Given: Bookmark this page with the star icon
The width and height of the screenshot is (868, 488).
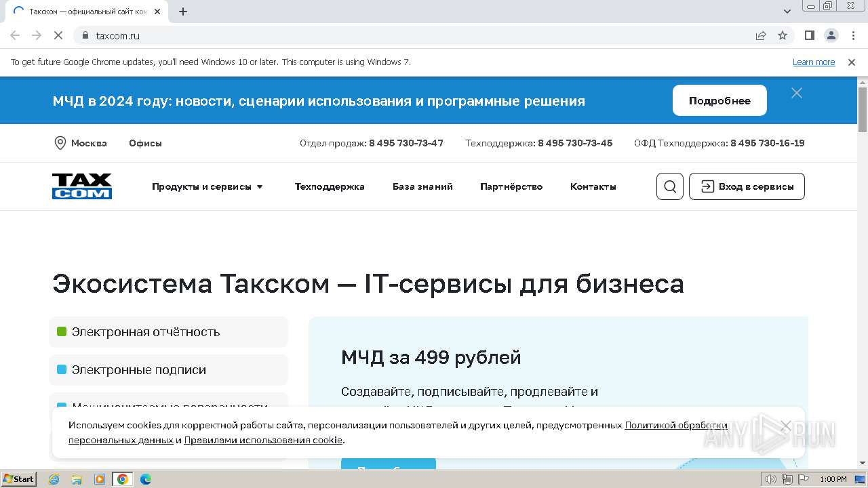Looking at the screenshot, I should (x=783, y=35).
